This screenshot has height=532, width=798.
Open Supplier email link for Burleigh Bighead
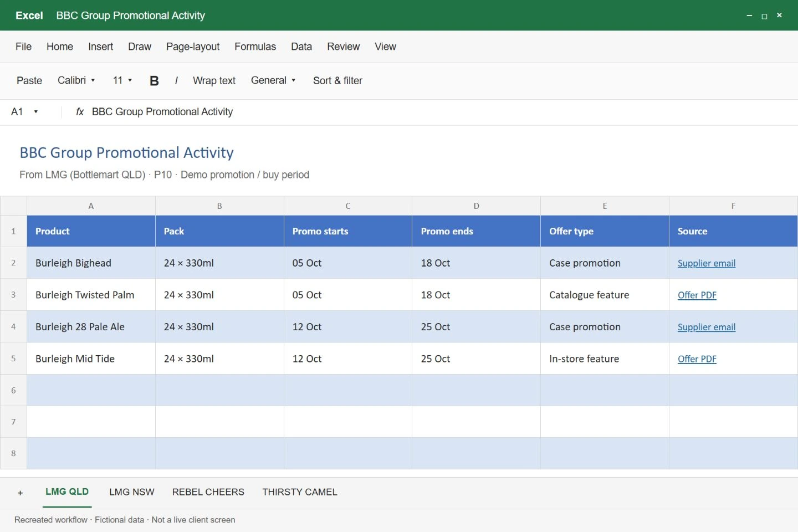tap(707, 263)
